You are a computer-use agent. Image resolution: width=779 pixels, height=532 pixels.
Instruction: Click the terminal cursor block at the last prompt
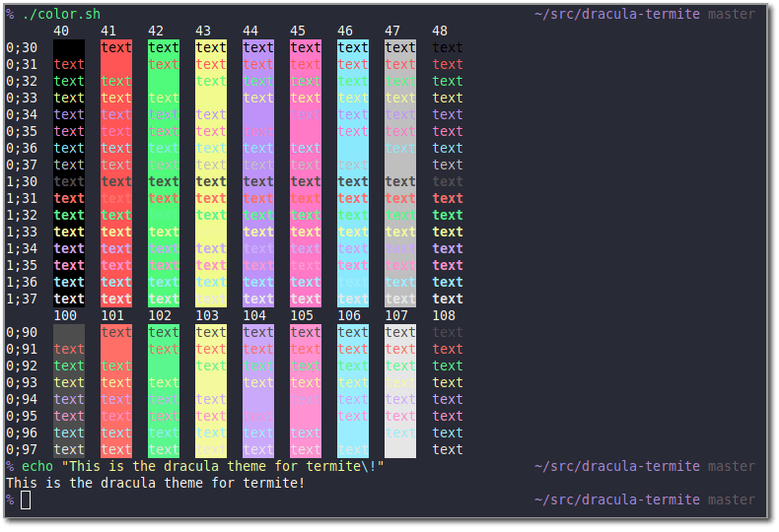26,500
